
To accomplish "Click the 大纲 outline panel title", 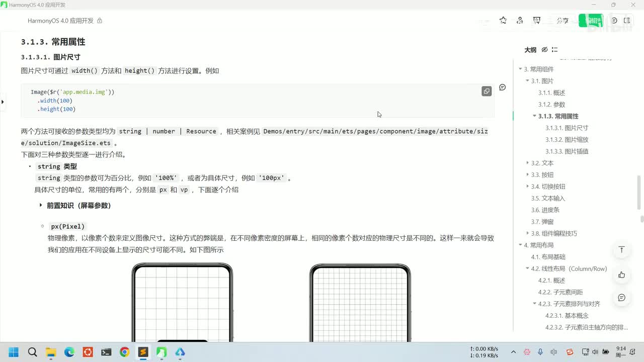I will pyautogui.click(x=530, y=50).
